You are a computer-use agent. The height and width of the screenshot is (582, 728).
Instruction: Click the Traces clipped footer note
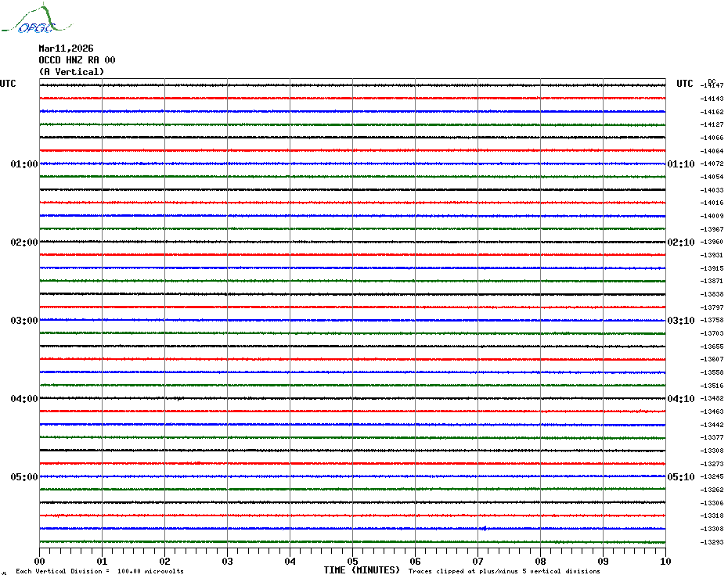[x=504, y=571]
